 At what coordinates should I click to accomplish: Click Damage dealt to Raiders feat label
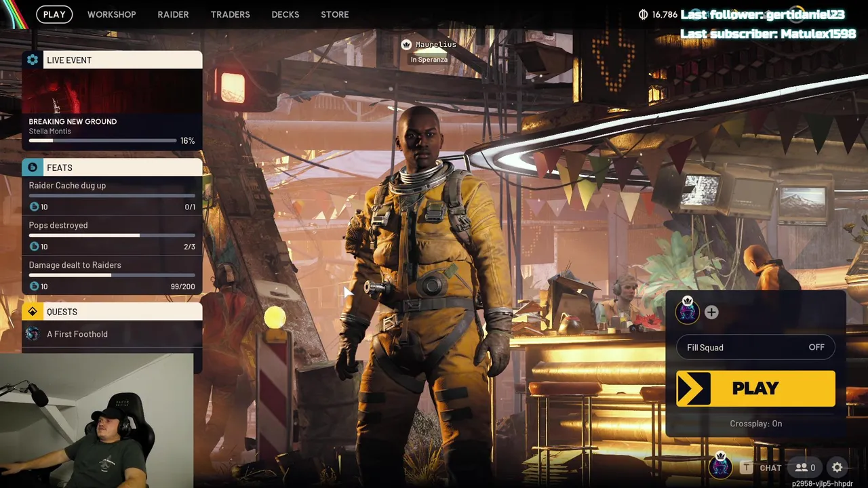click(x=75, y=265)
